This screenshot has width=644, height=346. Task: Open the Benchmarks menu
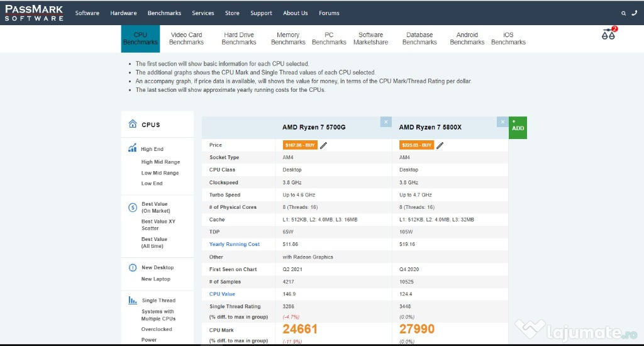click(164, 13)
